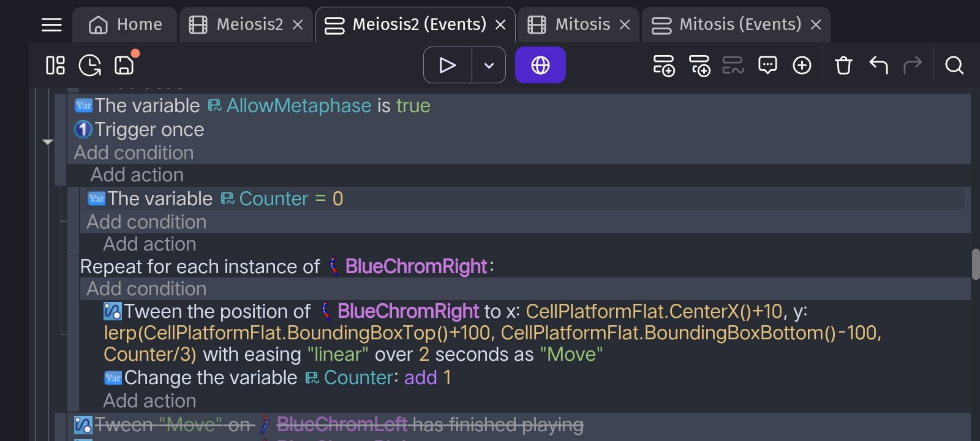Add a sub-event icon
This screenshot has width=980, height=441.
(699, 65)
